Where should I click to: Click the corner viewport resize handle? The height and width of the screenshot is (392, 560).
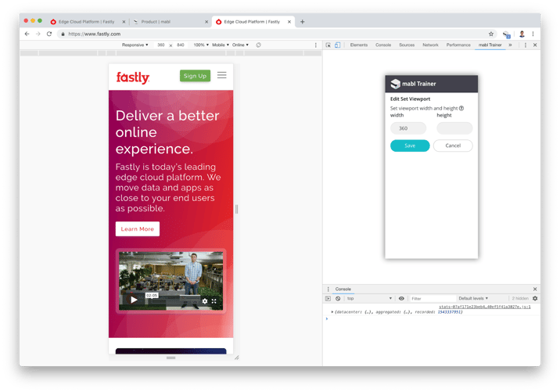pos(236,358)
